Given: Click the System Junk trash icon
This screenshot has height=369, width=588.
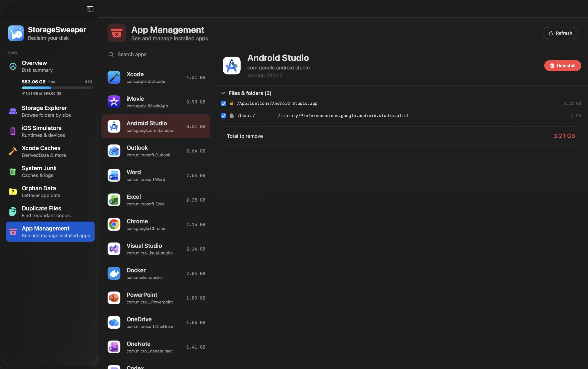Looking at the screenshot, I should pyautogui.click(x=13, y=172).
